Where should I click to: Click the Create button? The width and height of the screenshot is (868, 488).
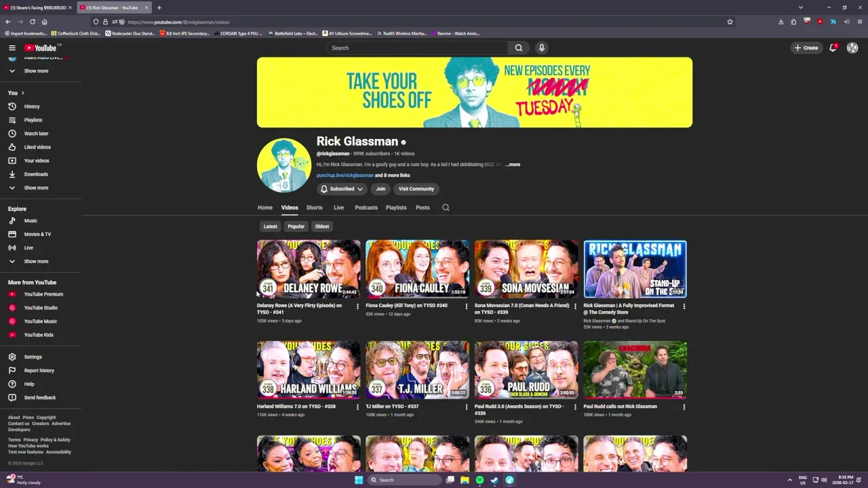click(x=806, y=47)
